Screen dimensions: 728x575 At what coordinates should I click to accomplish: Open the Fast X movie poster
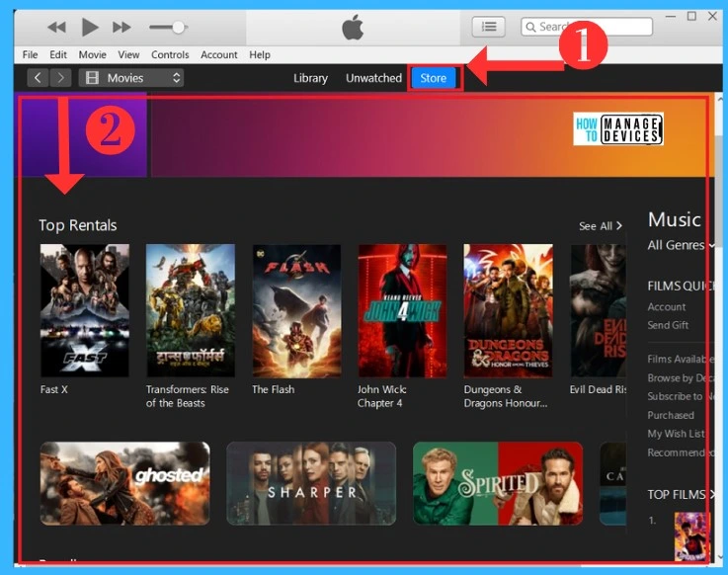click(85, 310)
